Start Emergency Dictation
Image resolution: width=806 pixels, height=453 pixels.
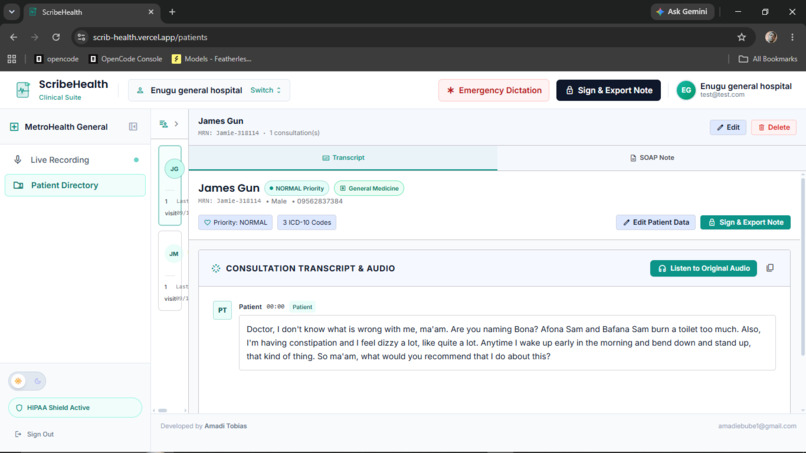493,90
